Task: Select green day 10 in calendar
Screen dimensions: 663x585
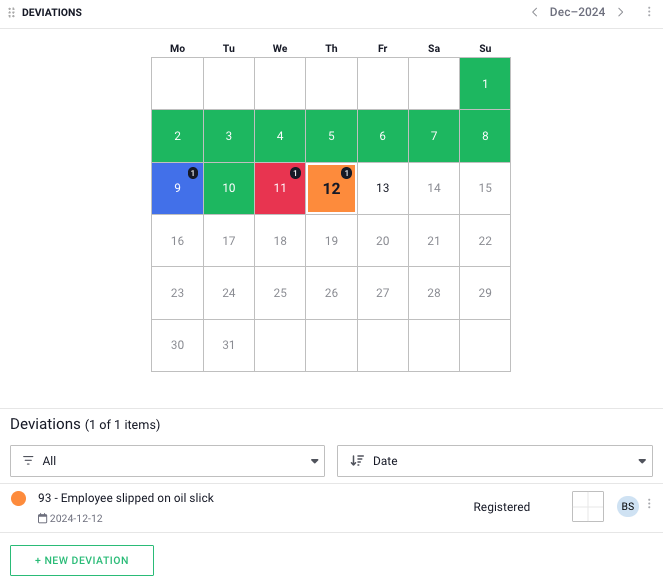Action: 229,188
